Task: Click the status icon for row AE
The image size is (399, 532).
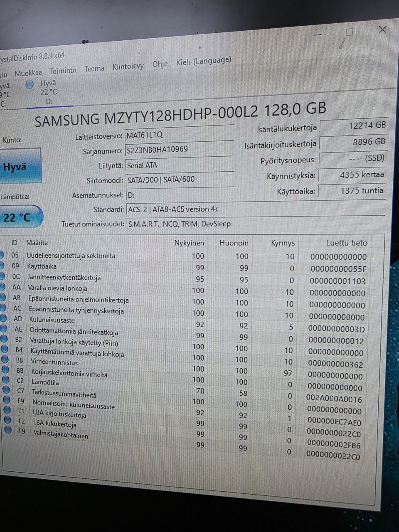Action: tap(4, 328)
